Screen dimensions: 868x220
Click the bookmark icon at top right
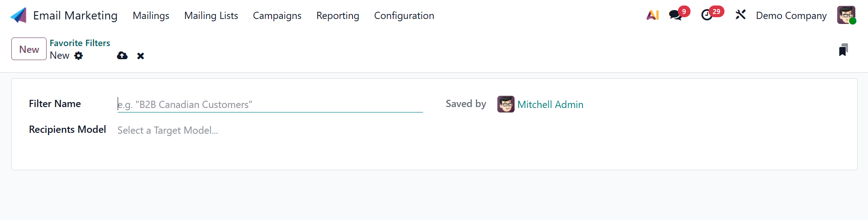[x=843, y=50]
